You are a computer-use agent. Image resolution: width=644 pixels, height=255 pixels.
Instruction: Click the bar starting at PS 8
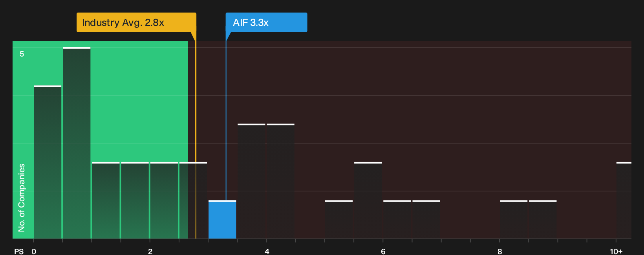(514, 220)
